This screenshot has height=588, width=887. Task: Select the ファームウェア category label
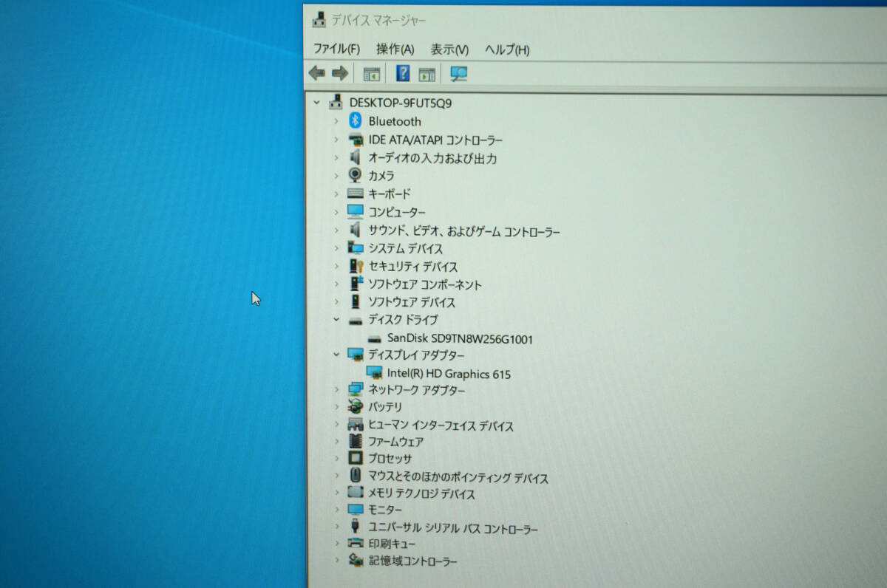[x=395, y=442]
